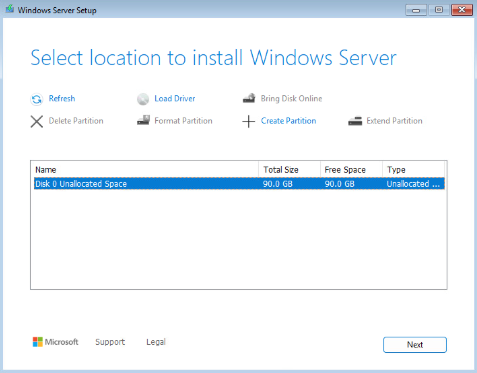Click the Next button
477x373 pixels.
tap(415, 345)
